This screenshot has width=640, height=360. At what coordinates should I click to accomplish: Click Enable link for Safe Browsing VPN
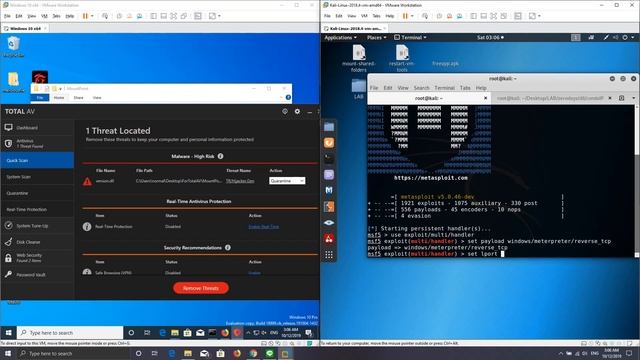[254, 273]
